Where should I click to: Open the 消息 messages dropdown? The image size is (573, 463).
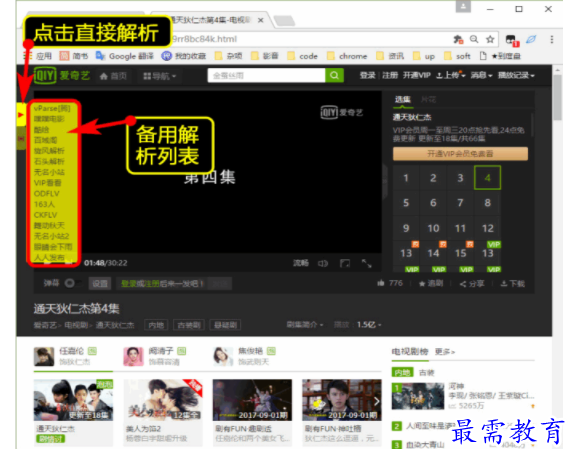(x=481, y=75)
